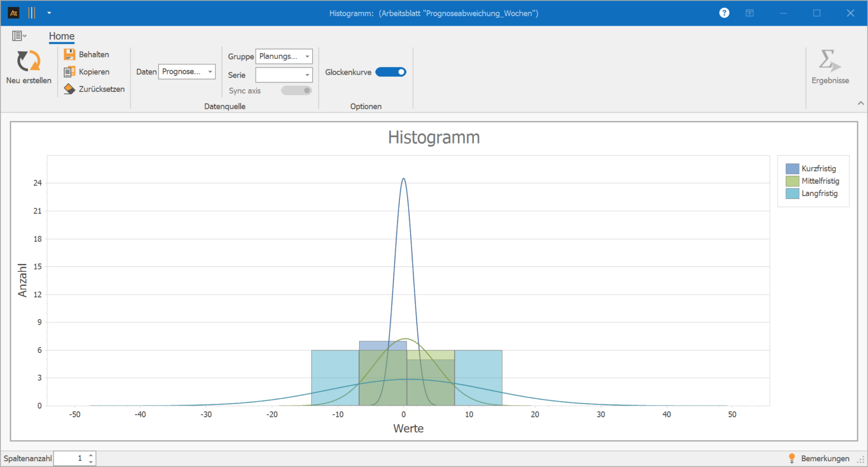Viewport: 868px width, 467px height.
Task: Click the Kopieren copy icon
Action: 69,72
